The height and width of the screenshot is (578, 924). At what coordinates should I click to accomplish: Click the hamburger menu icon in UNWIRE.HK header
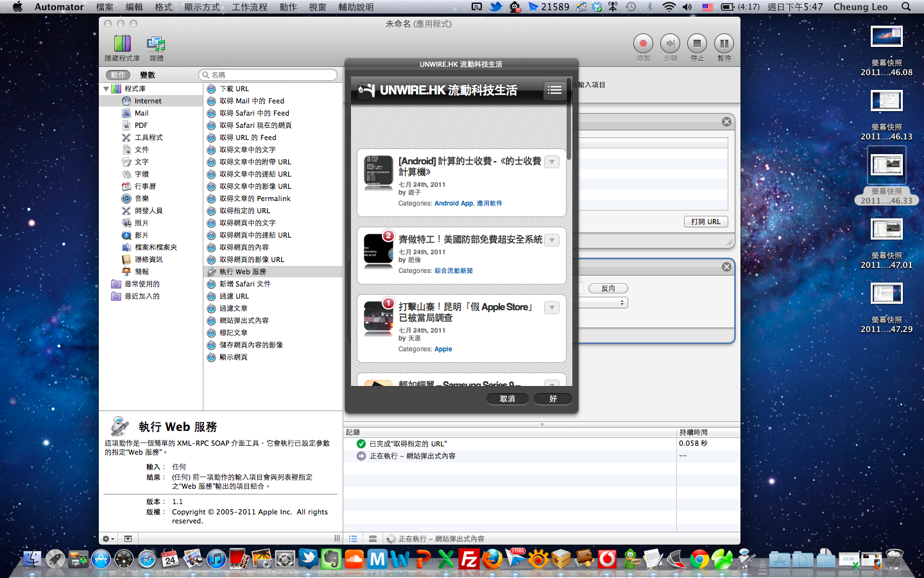[554, 91]
